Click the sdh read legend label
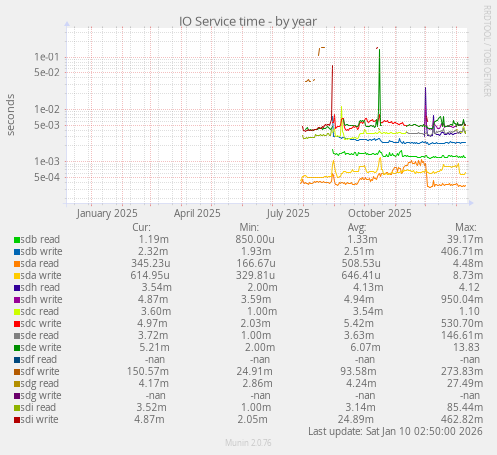 40,287
